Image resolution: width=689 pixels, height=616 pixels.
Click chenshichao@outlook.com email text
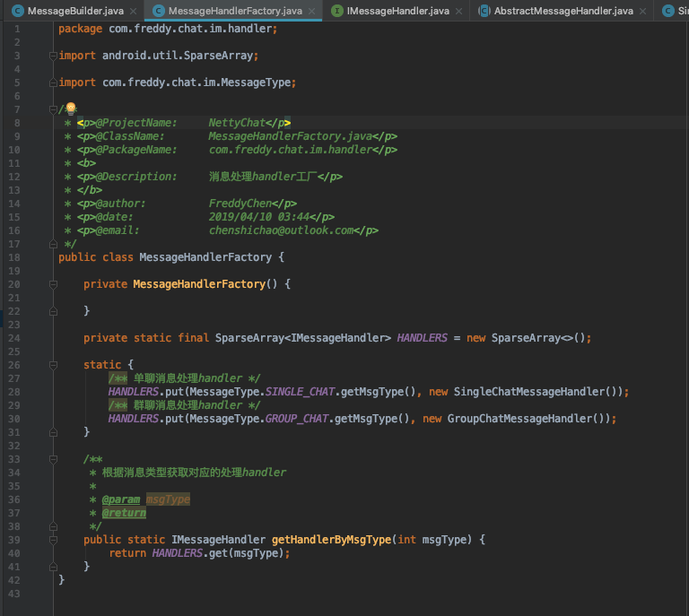[281, 230]
